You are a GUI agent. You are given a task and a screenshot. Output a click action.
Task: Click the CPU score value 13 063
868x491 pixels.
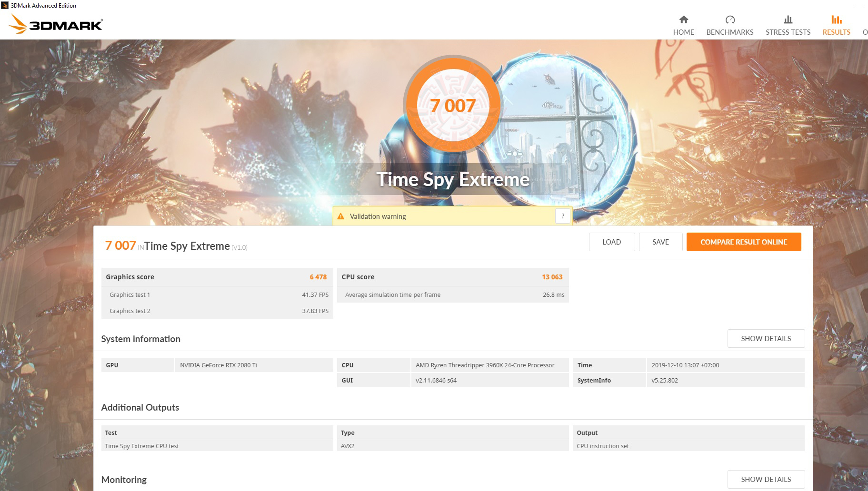[x=552, y=277]
